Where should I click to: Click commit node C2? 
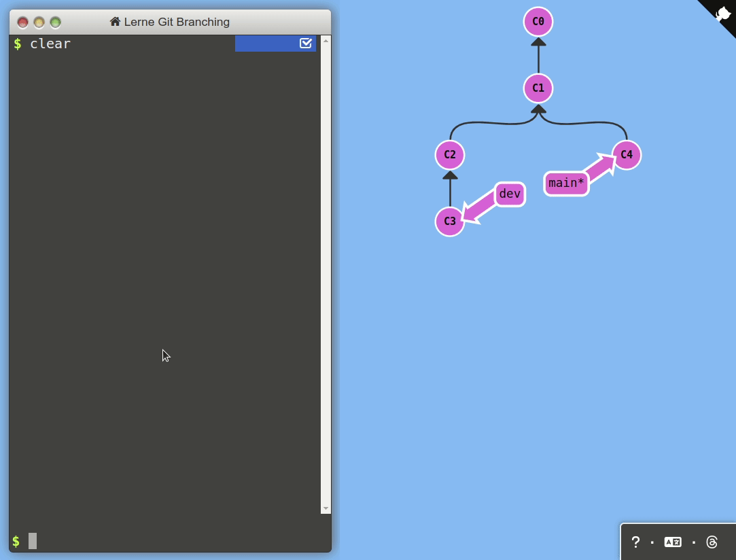point(450,155)
